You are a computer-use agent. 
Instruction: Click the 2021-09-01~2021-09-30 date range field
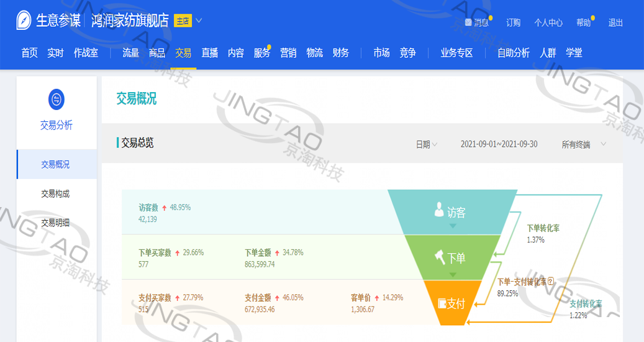tap(499, 144)
